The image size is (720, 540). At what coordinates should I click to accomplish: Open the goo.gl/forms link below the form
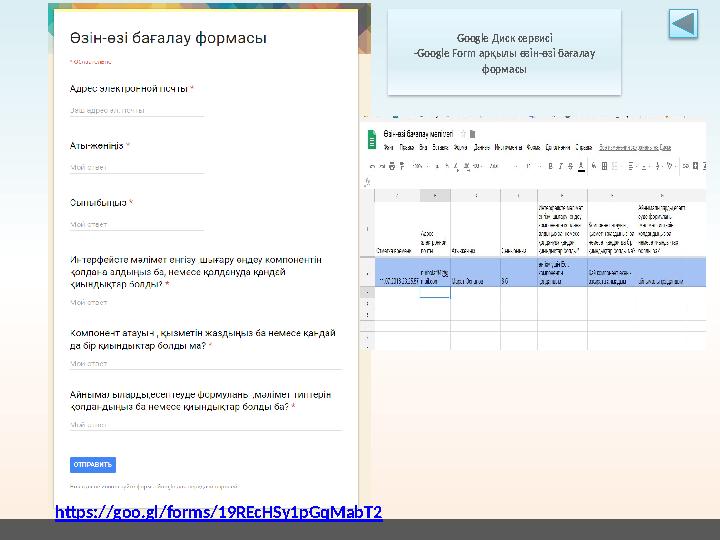pos(219,512)
